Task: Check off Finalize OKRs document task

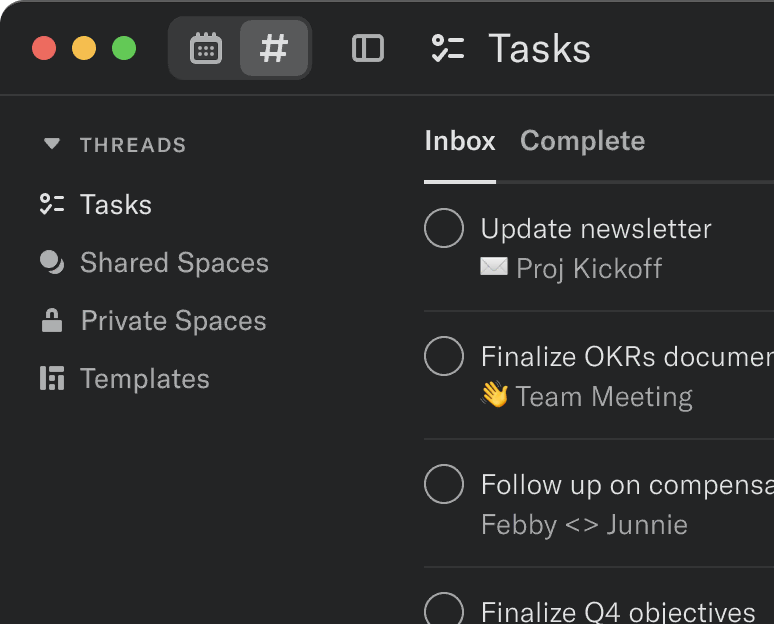Action: click(x=444, y=356)
